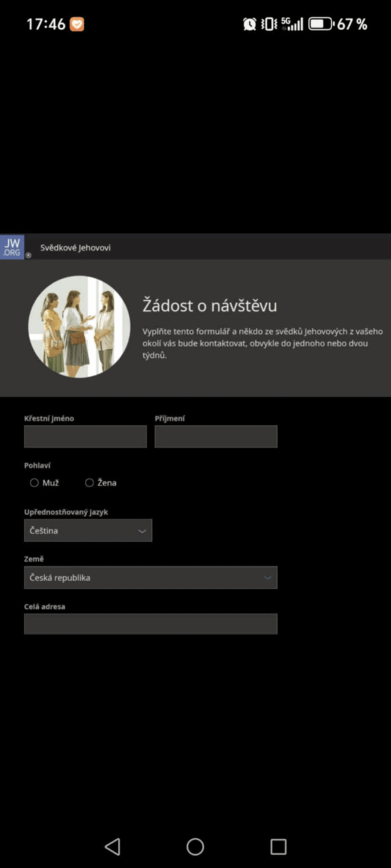Select the Žena radio button
The height and width of the screenshot is (868, 391).
click(89, 483)
